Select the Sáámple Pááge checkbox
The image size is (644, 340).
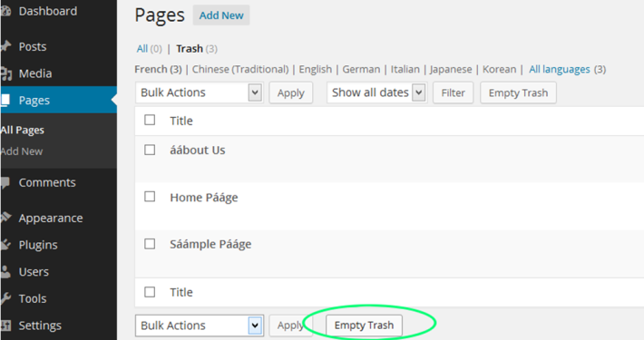click(150, 244)
